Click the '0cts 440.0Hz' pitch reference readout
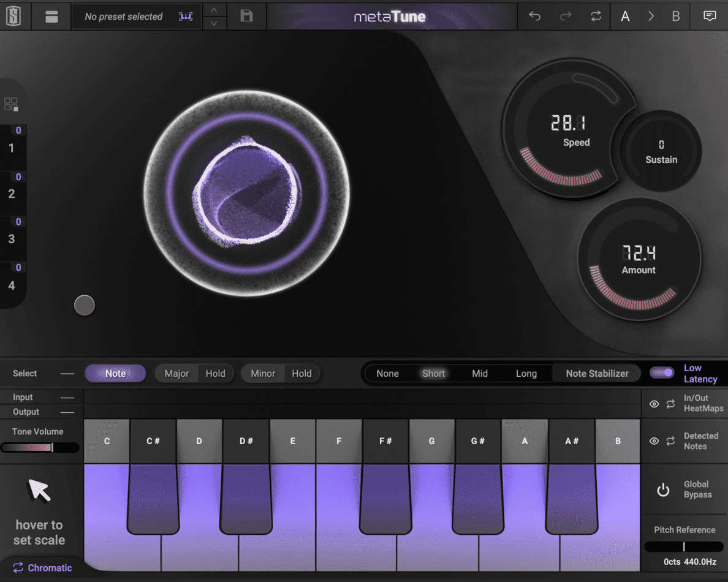This screenshot has width=728, height=582. 689,562
